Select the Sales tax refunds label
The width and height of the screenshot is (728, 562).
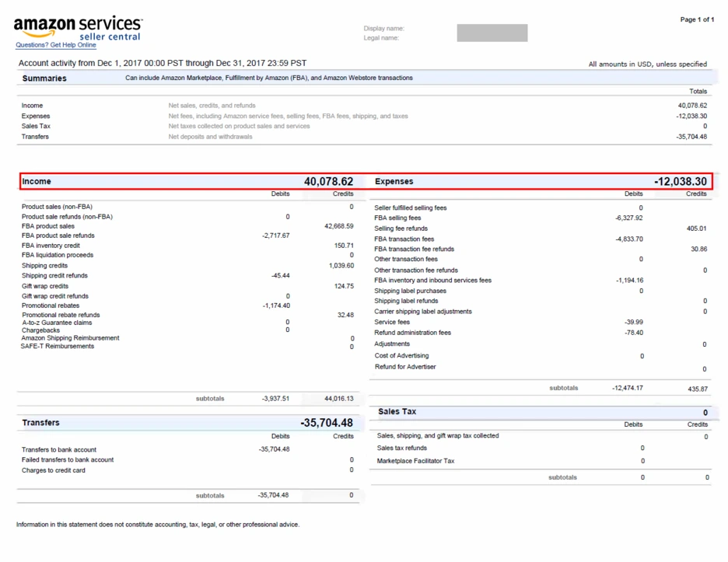[401, 448]
